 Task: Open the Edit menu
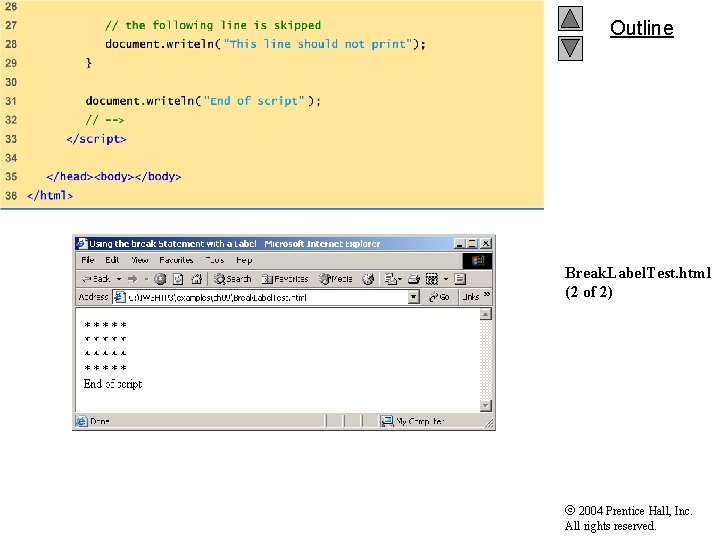coord(112,260)
